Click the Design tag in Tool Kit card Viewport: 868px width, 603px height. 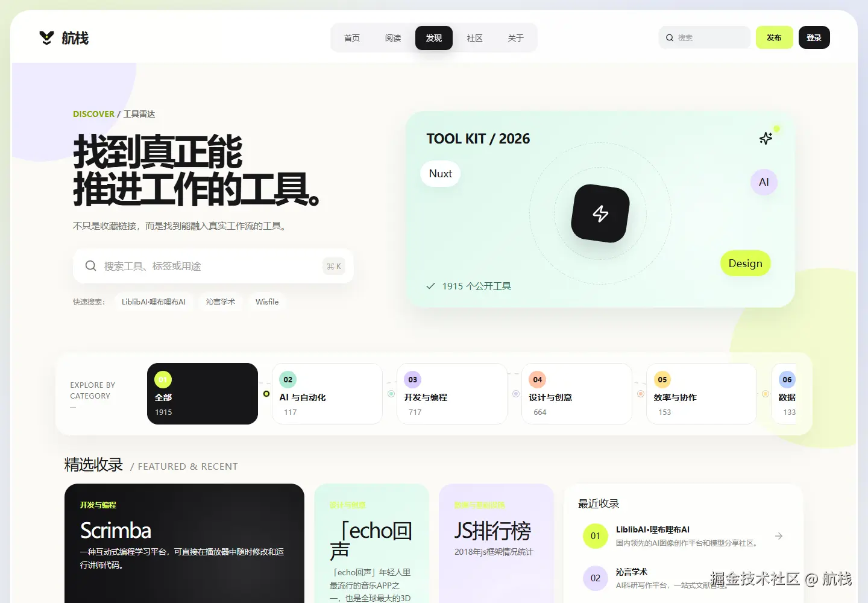746,264
